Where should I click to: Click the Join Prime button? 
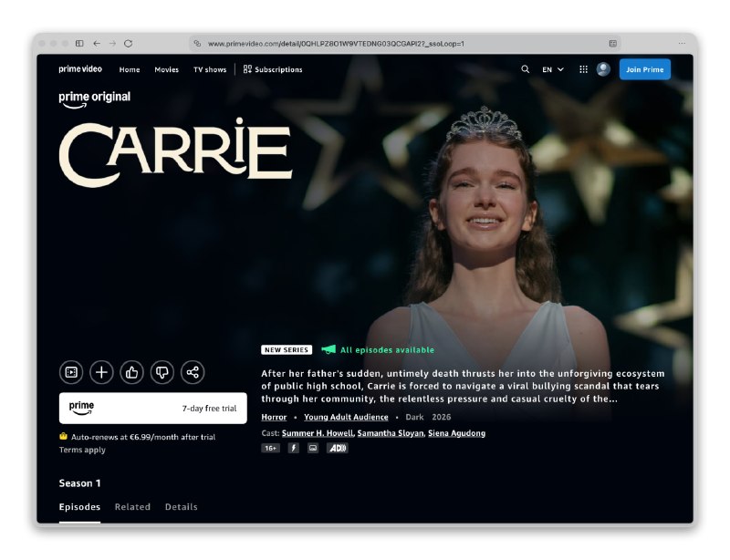[645, 69]
